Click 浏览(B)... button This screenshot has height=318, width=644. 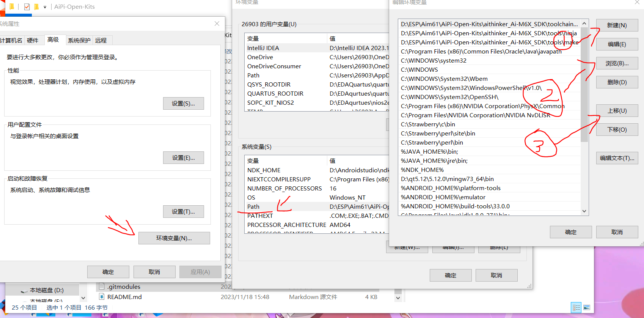click(617, 63)
